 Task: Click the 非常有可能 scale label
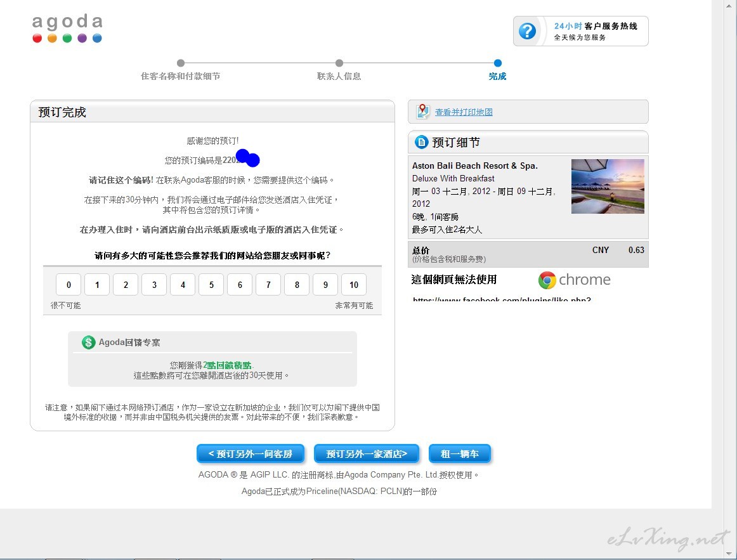pos(354,306)
